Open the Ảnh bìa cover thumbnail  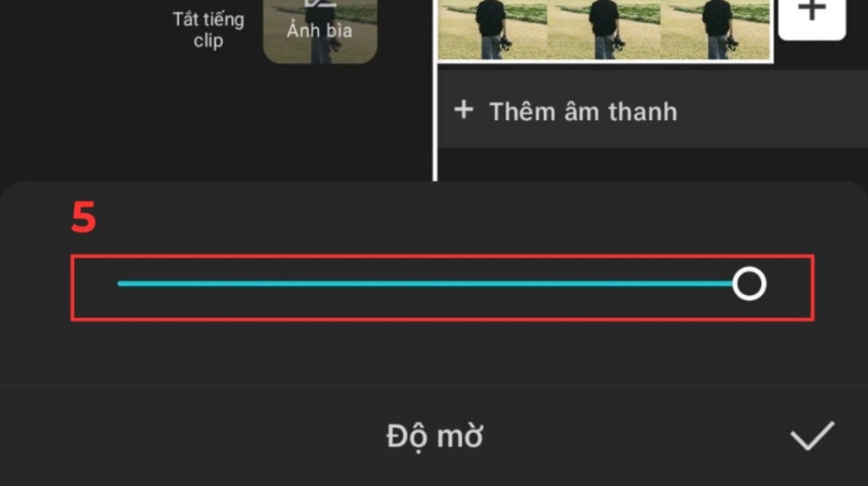click(320, 31)
